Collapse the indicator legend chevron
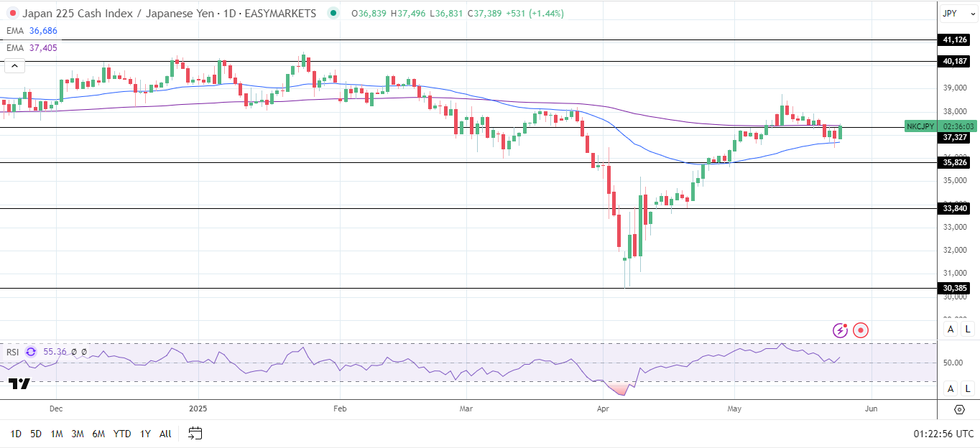The height and width of the screenshot is (448, 980). click(14, 66)
